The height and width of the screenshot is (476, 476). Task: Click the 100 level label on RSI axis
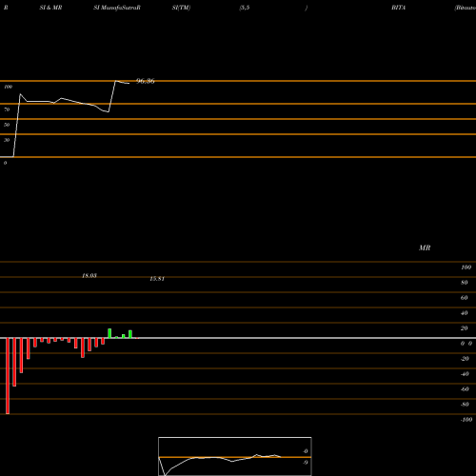(9, 87)
